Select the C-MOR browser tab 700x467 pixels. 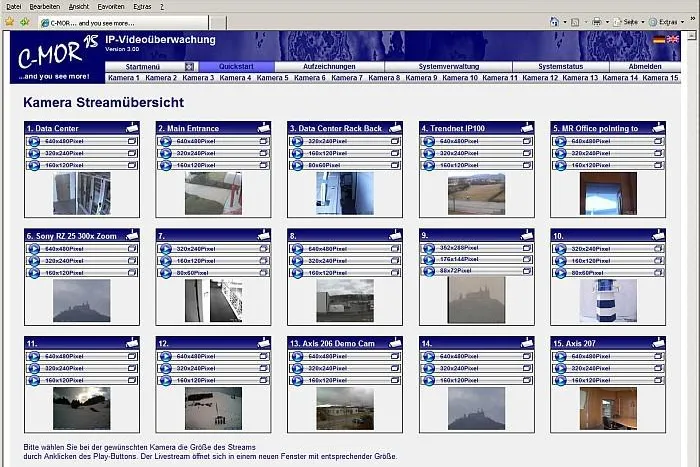click(123, 23)
